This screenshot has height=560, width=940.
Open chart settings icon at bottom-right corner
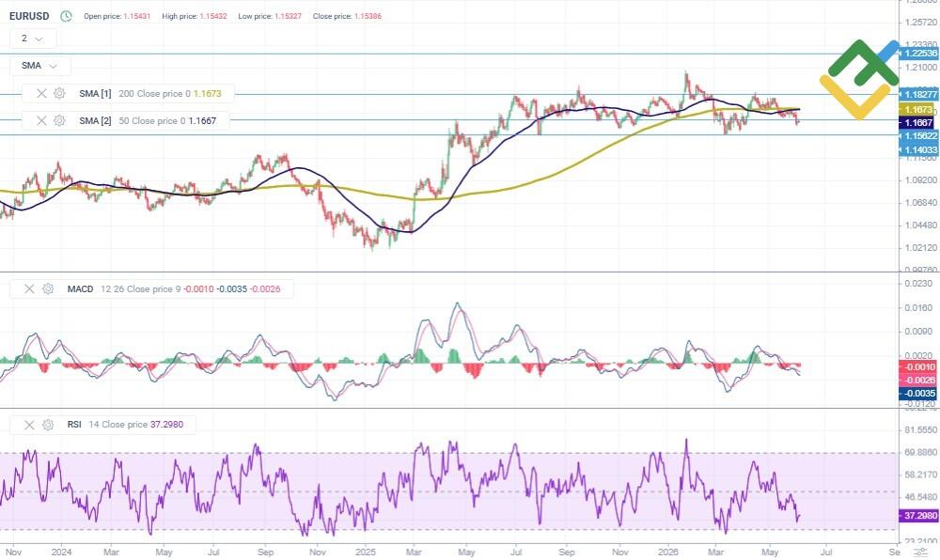point(919,552)
